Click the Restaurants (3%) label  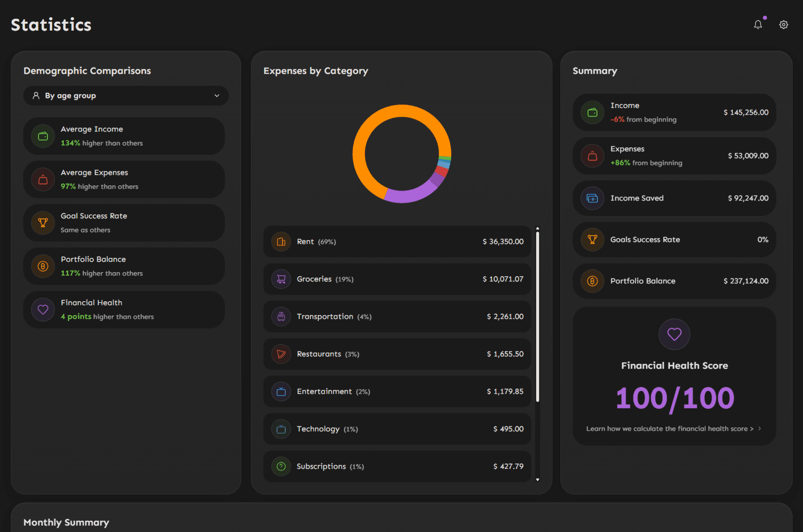[328, 354]
